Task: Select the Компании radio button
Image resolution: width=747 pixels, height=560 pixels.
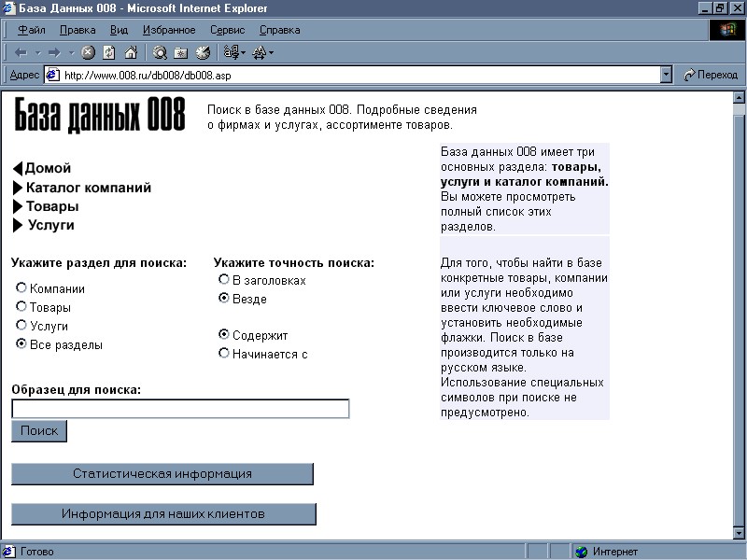Action: 21,287
